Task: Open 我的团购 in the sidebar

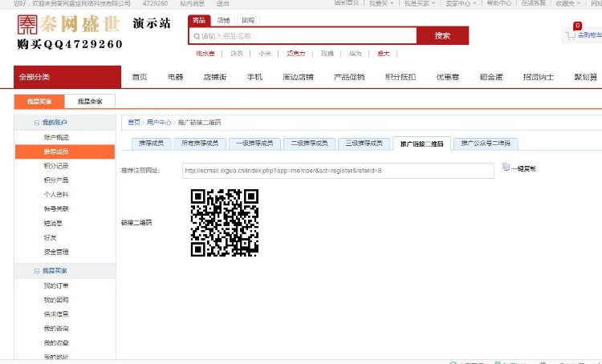Action: (56, 300)
